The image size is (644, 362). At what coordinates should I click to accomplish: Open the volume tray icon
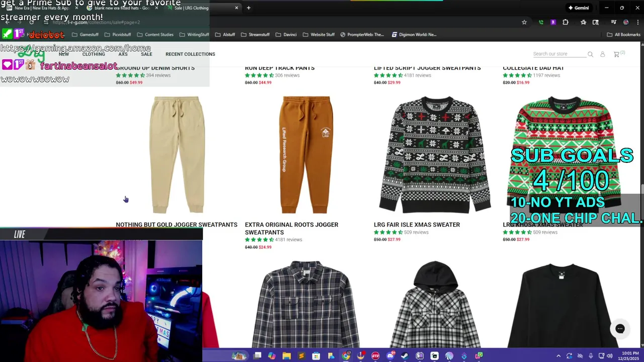[x=610, y=356]
